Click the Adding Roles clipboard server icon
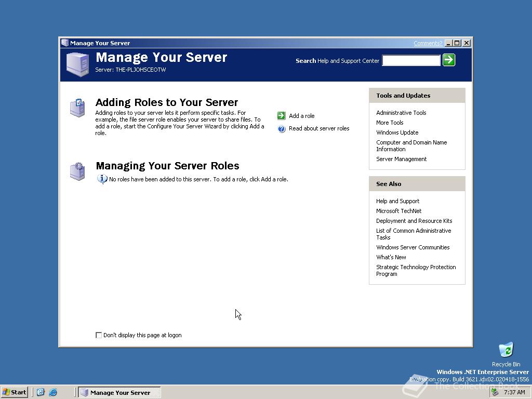The image size is (532, 399). [x=77, y=108]
